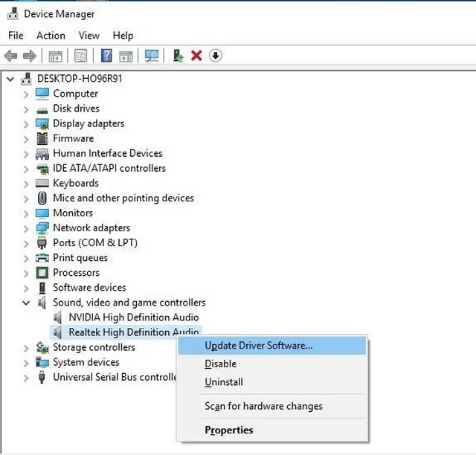The width and height of the screenshot is (476, 455).
Task: Collapse Sound, video and game controllers
Action: coord(26,303)
